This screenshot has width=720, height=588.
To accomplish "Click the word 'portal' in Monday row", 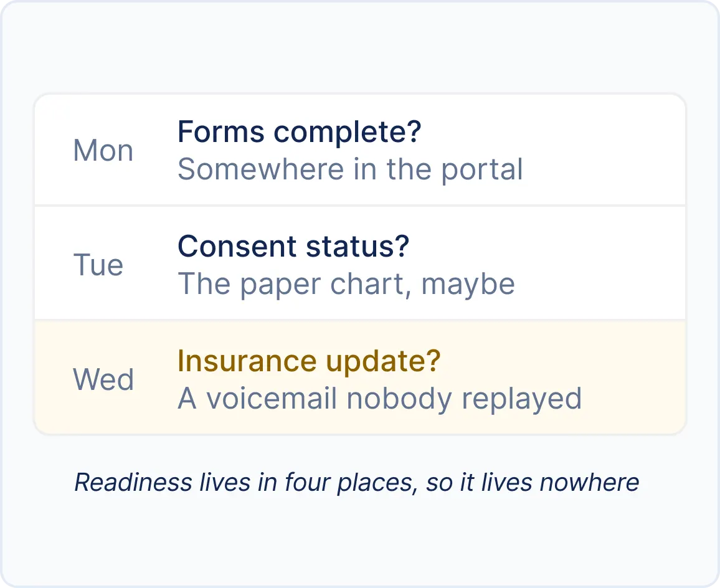I will click(x=482, y=171).
